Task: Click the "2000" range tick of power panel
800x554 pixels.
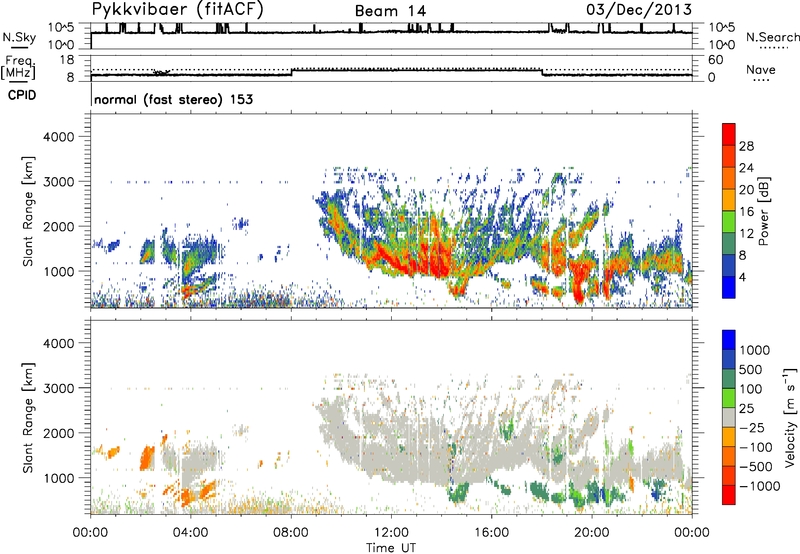Action: (58, 226)
